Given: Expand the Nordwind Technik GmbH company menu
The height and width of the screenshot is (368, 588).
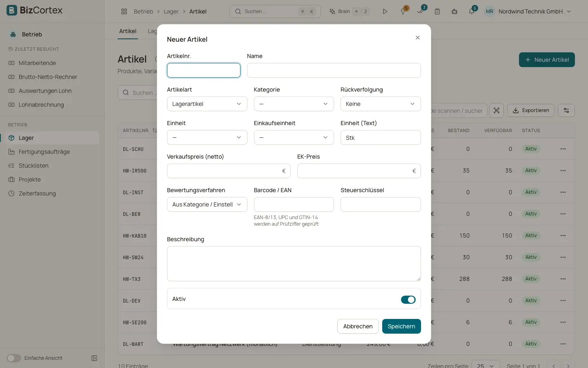Looking at the screenshot, I should pos(535,11).
